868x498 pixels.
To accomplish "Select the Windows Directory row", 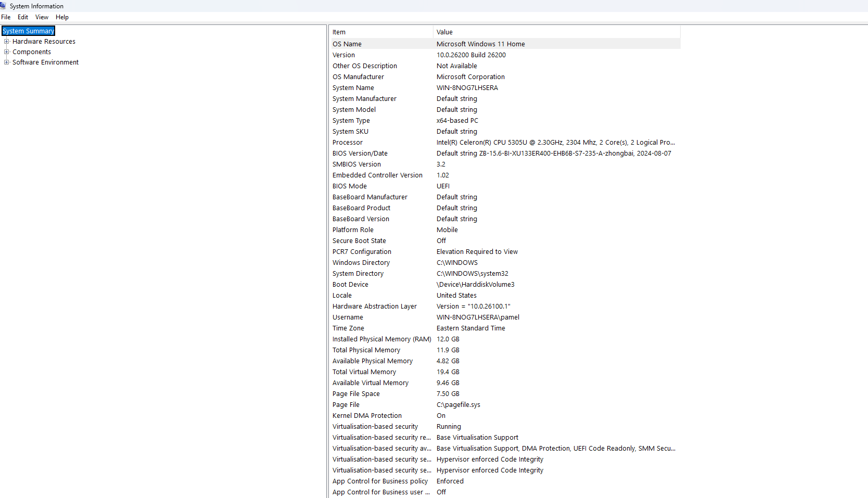I will tap(505, 263).
